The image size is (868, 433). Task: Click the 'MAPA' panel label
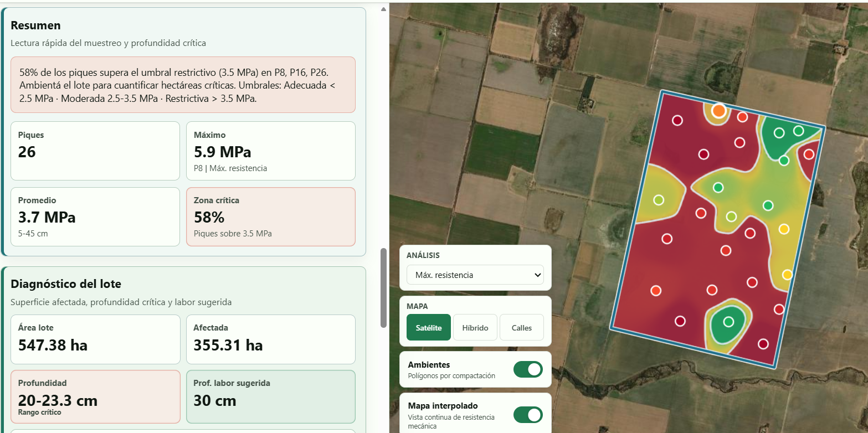(417, 306)
